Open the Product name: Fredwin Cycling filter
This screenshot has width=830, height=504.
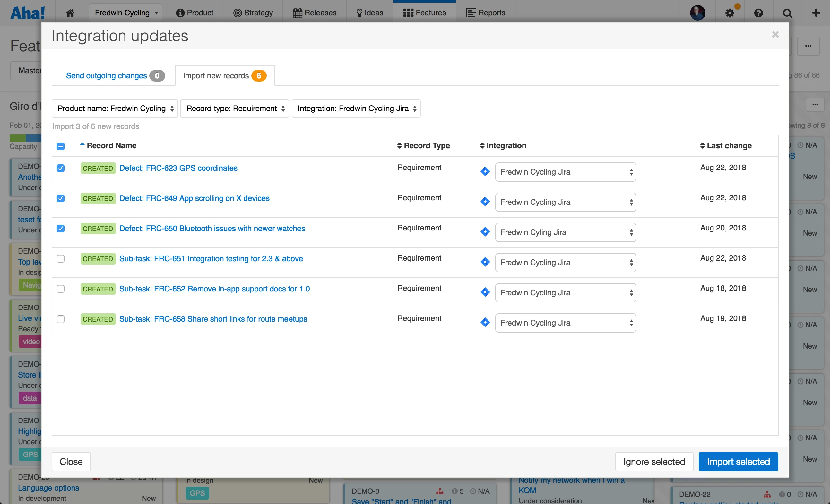tap(115, 109)
